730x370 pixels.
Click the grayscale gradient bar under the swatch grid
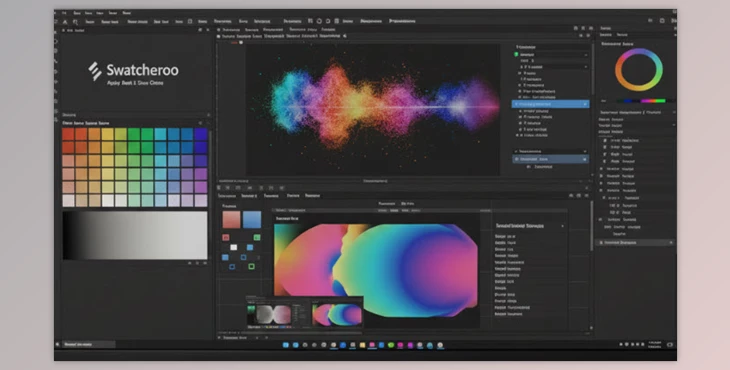pos(135,235)
